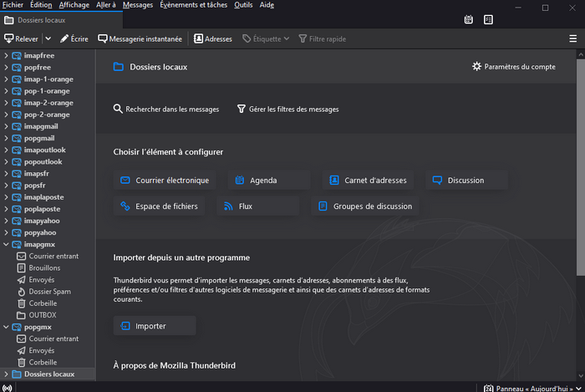Set up Groupes de discussion account
The width and height of the screenshot is (585, 392).
coord(365,206)
